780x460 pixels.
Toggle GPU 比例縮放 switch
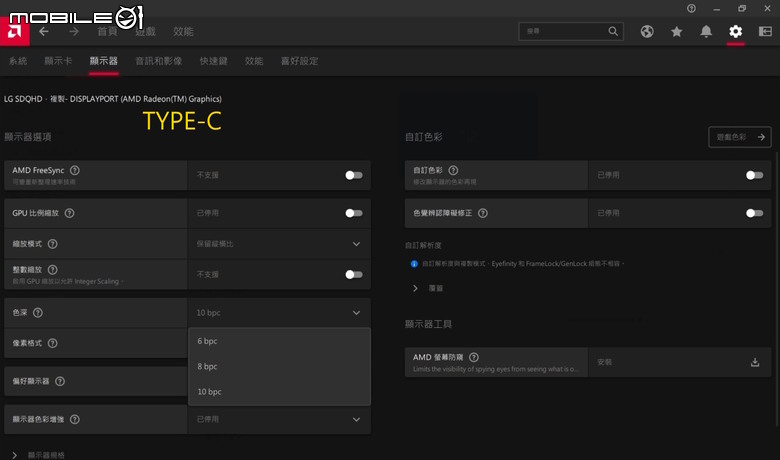pos(354,213)
